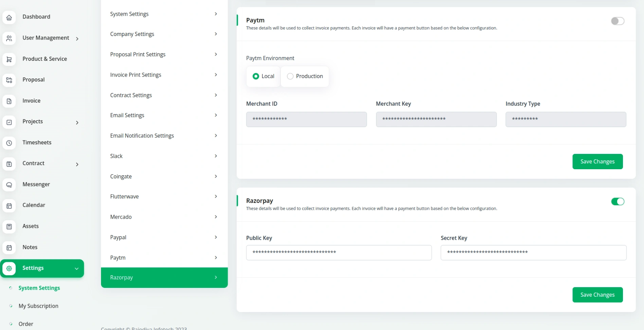
Task: Click the Contract clipboard icon
Action: click(9, 164)
